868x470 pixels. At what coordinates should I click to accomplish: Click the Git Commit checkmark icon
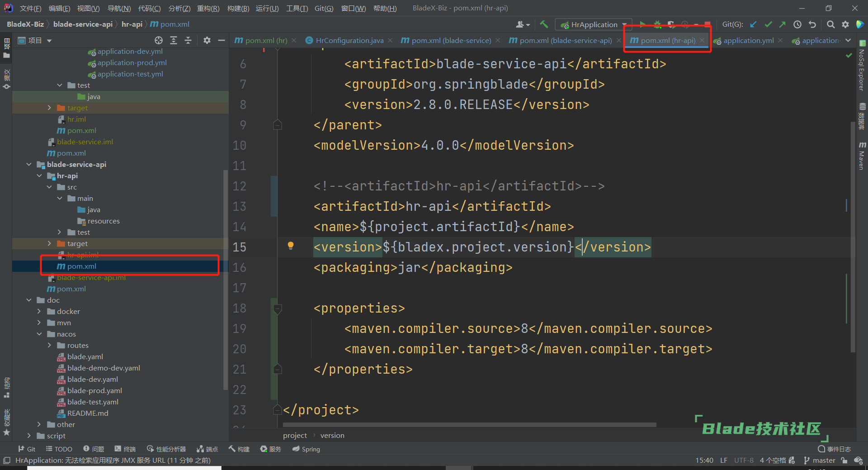[768, 24]
